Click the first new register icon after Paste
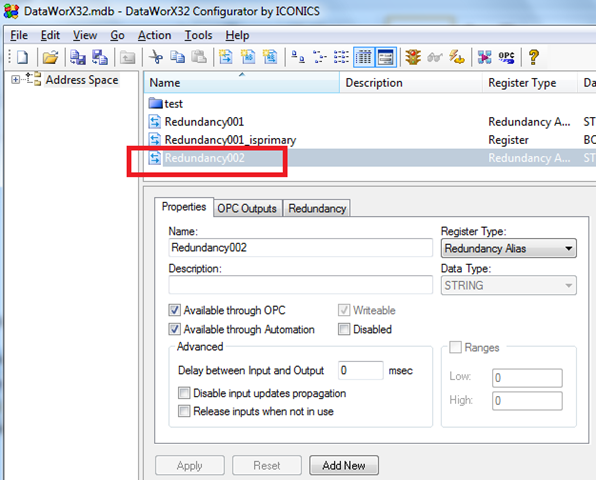The height and width of the screenshot is (480, 596). [226, 57]
